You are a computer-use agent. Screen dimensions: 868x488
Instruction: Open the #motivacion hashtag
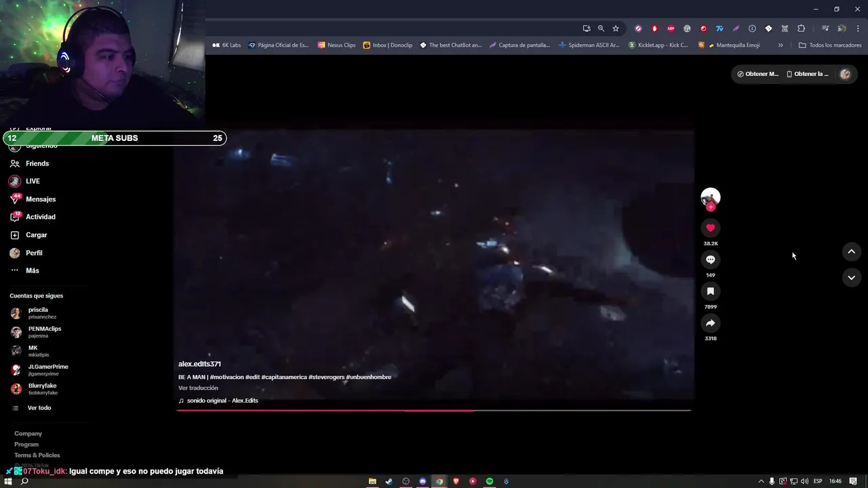click(x=226, y=377)
